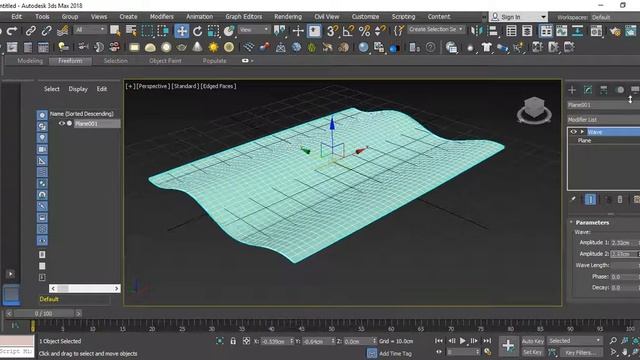The height and width of the screenshot is (360, 640).
Task: Choose the Rectangular Selection Region tool
Action: point(147,31)
